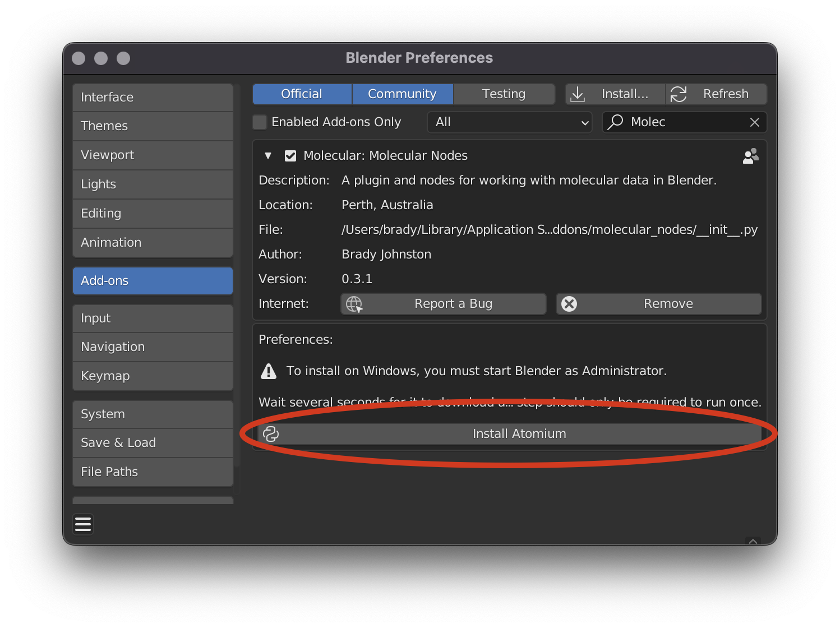This screenshot has height=628, width=840.
Task: Open the Interface preferences section
Action: click(153, 98)
